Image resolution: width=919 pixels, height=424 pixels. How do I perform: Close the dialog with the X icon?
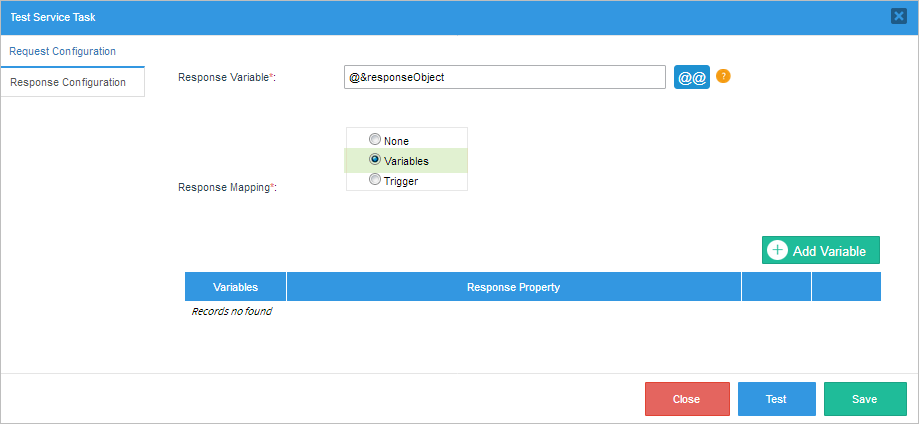coord(898,16)
